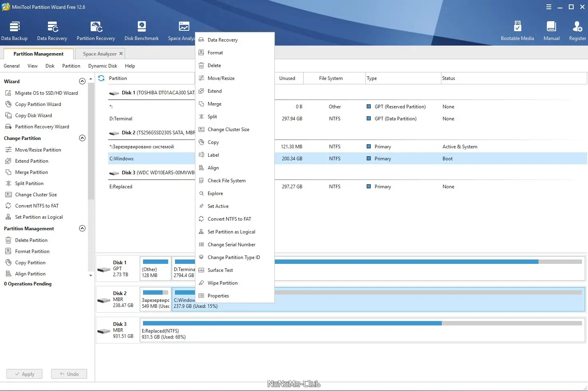Close the Space Analyzer tab
588x391 pixels.
click(121, 54)
